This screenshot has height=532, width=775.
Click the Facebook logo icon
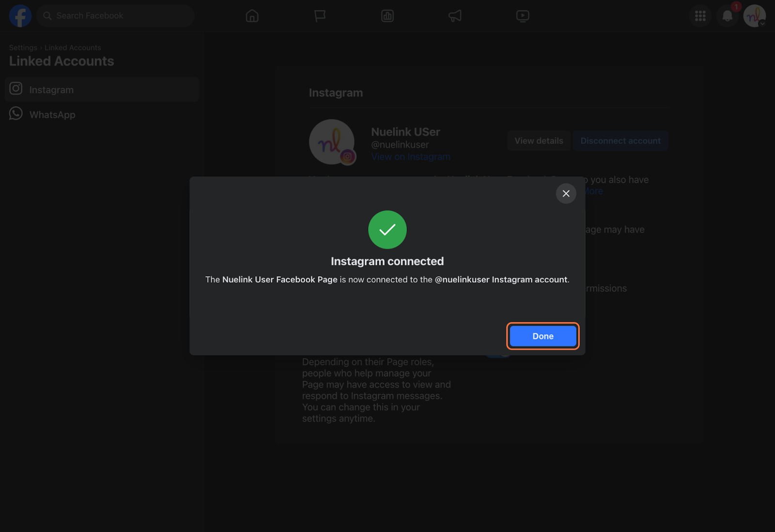click(20, 16)
